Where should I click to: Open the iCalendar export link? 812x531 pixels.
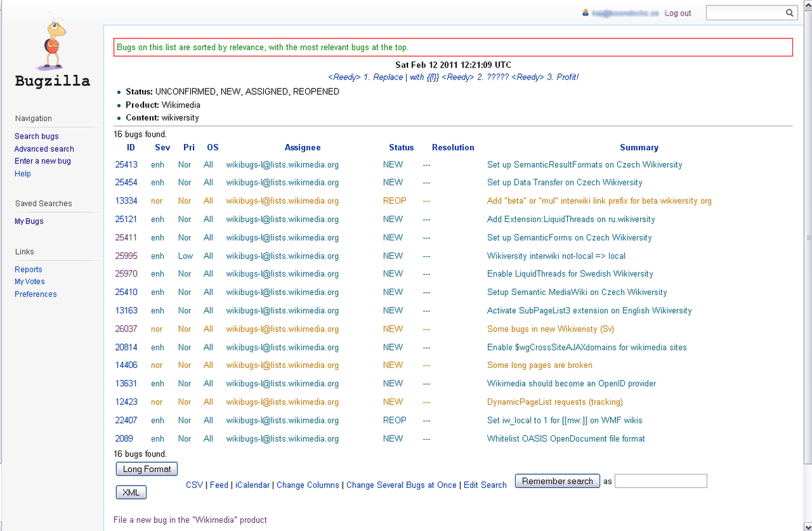tap(252, 485)
